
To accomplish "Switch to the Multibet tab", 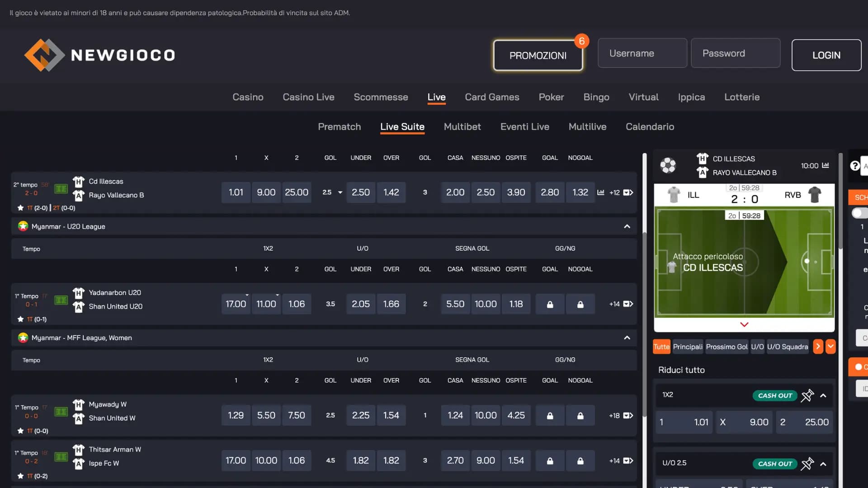I will [x=462, y=127].
